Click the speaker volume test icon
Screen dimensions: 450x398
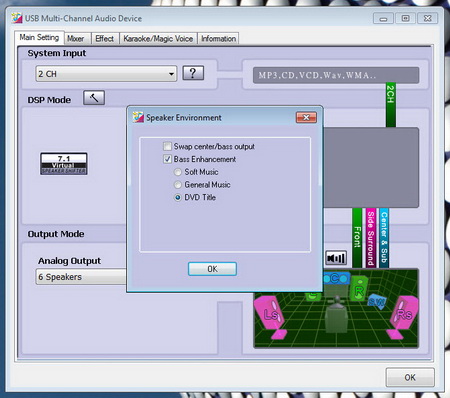coord(336,258)
